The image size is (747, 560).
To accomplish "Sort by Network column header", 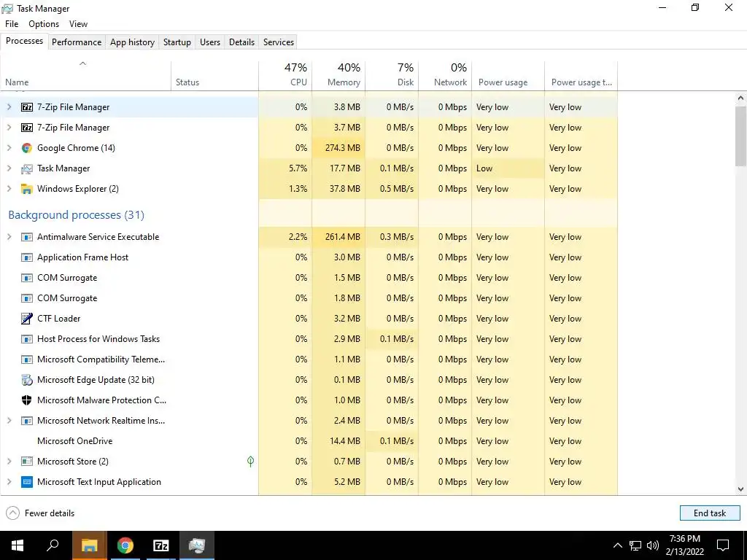I will coord(445,75).
